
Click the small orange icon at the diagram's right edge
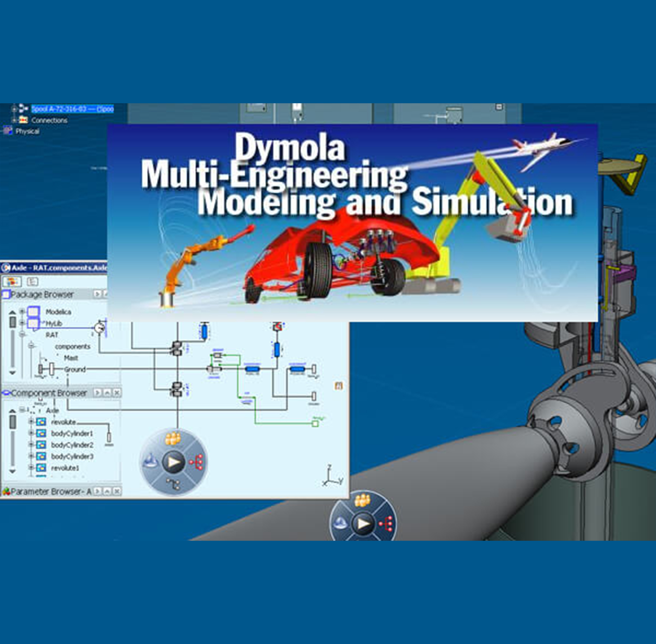[339, 386]
